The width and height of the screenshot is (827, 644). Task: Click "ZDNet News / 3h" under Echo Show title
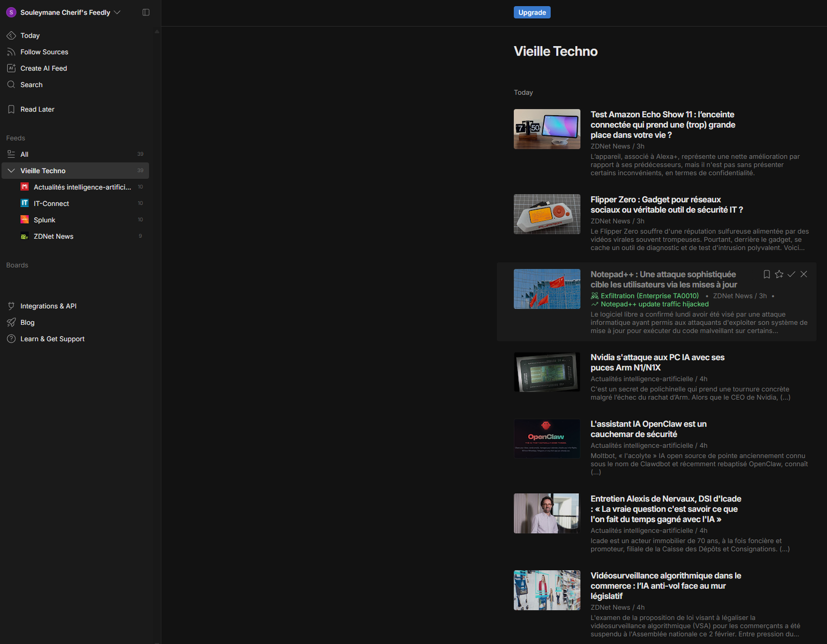(617, 146)
